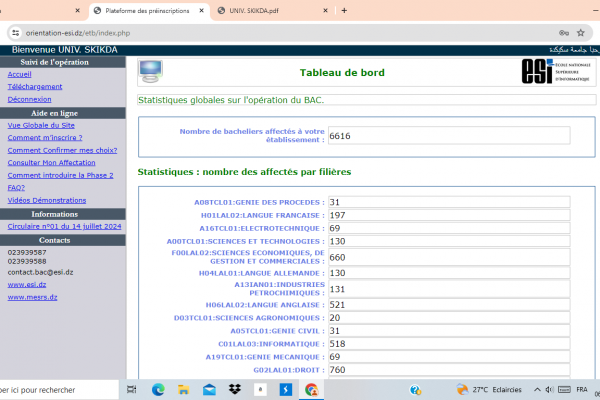Viewport: 600px width, 400px height.
Task: Open Comment introduire la Phase 2
Action: 60,175
